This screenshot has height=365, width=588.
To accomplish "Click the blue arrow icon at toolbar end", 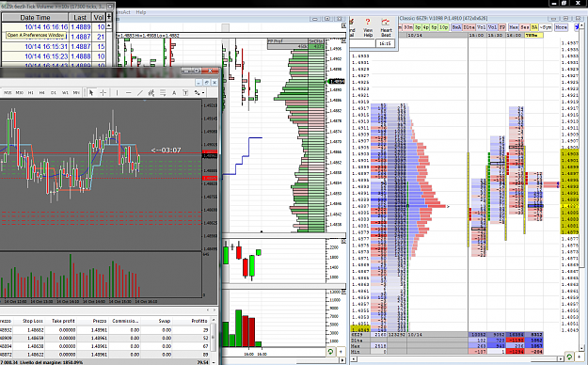I will click(577, 27).
